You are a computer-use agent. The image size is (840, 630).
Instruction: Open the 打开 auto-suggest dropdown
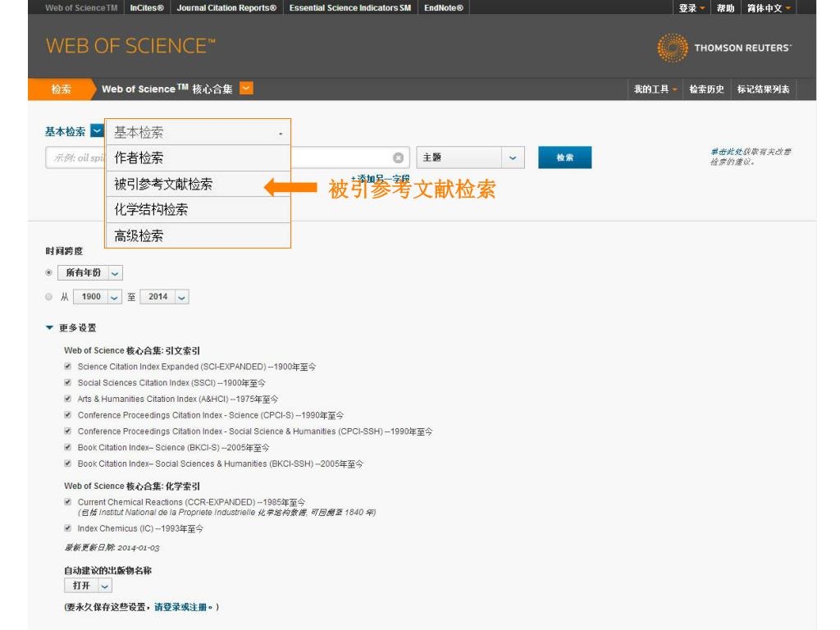pos(88,586)
